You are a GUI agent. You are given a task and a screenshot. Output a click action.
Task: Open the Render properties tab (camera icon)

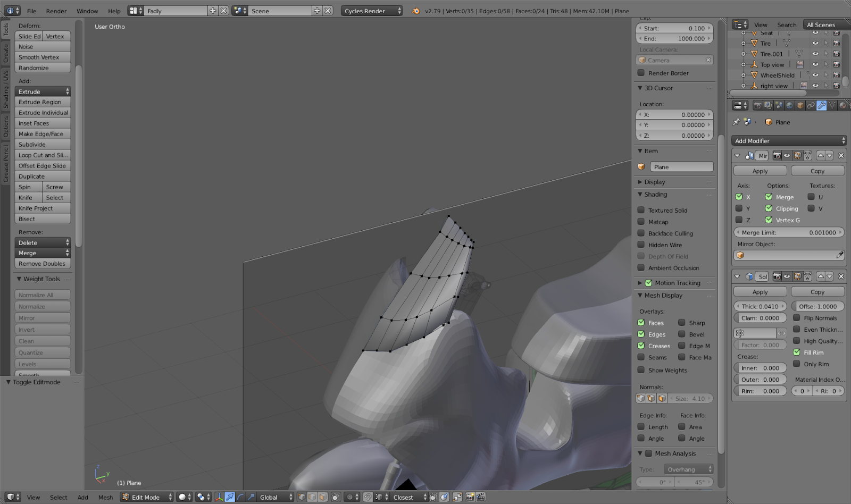[758, 105]
